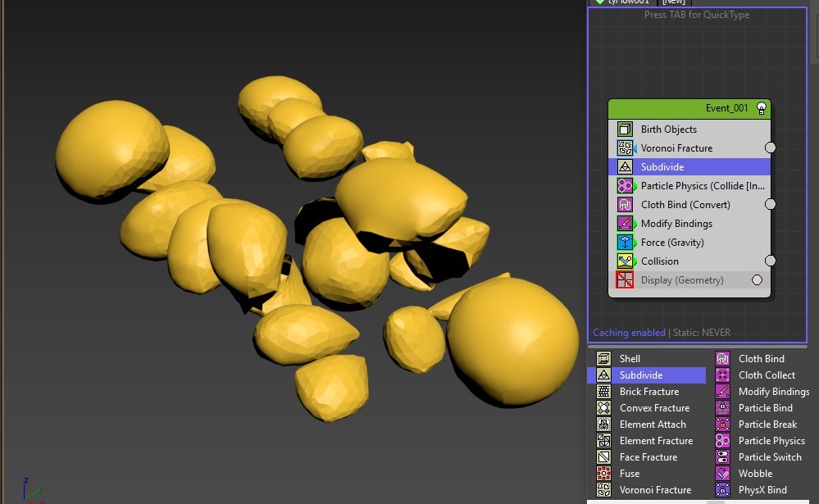Click Voronoi Fracture output connector in Event_001
Image resolution: width=819 pixels, height=504 pixels.
[770, 148]
